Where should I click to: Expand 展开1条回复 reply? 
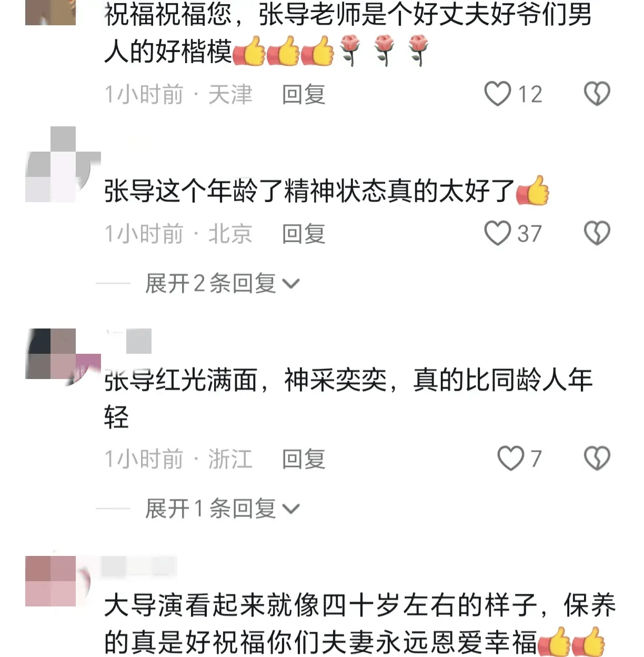pyautogui.click(x=222, y=509)
